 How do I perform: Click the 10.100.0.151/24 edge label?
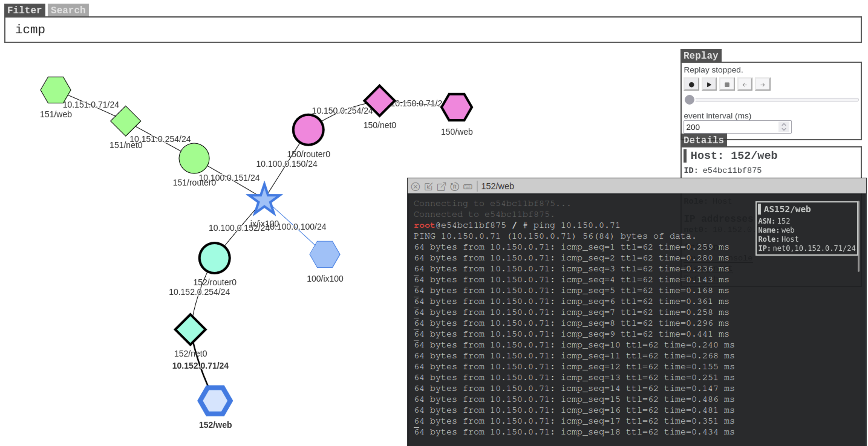(229, 178)
